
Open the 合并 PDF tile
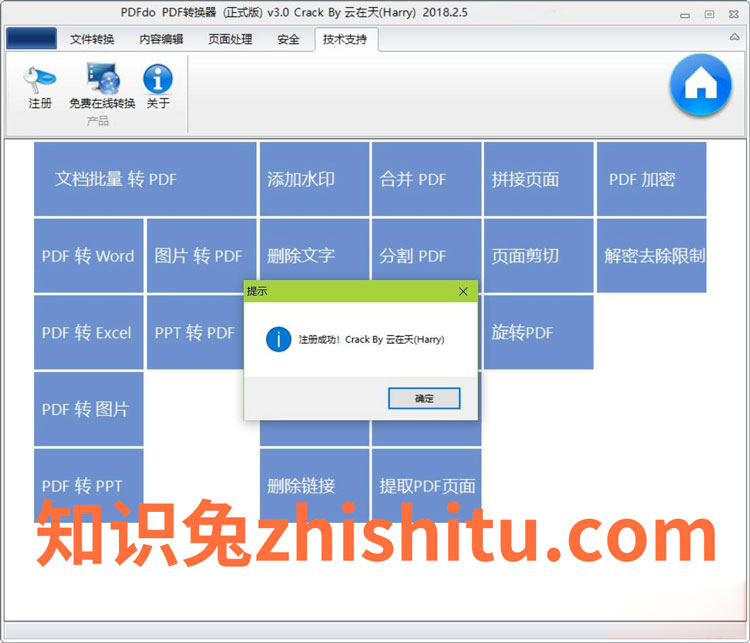tap(426, 179)
